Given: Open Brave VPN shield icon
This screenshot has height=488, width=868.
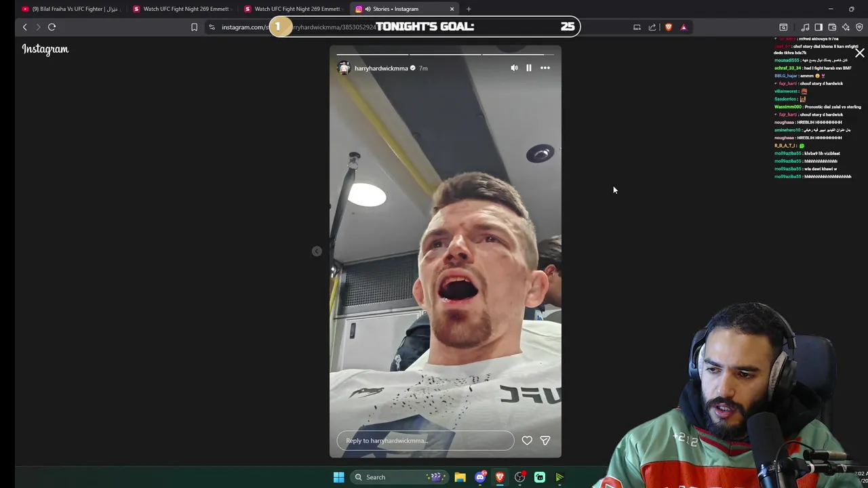Looking at the screenshot, I should [x=859, y=27].
